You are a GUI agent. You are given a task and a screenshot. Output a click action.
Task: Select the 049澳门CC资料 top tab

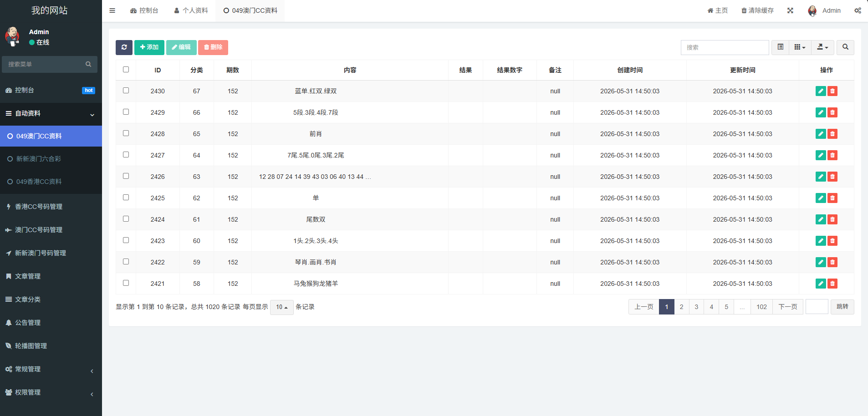click(250, 10)
